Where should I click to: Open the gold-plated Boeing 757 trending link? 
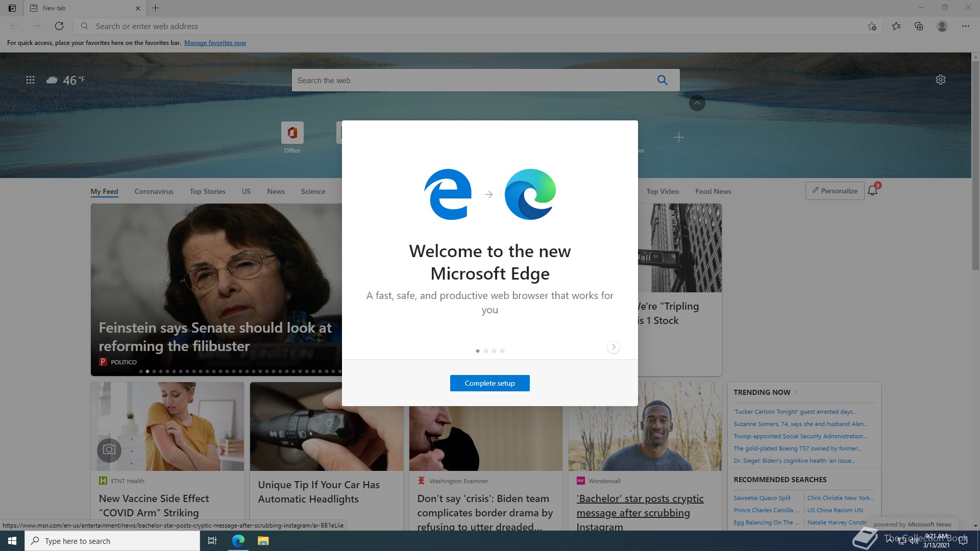pyautogui.click(x=797, y=448)
